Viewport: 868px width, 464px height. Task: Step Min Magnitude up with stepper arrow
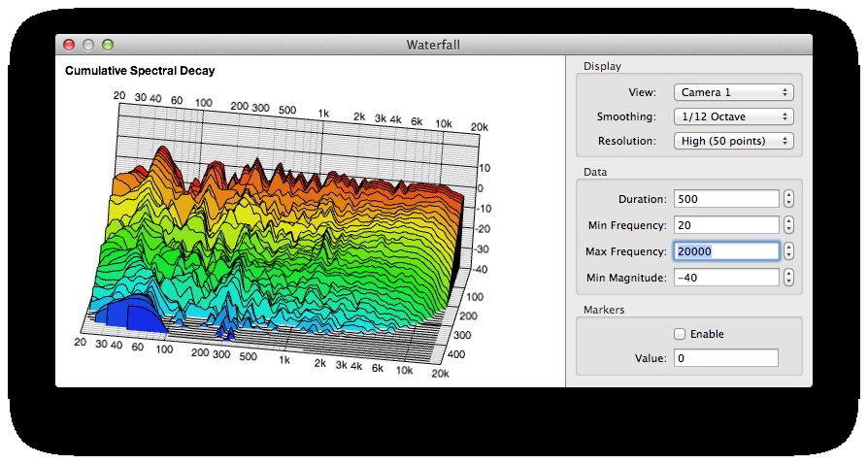[788, 274]
